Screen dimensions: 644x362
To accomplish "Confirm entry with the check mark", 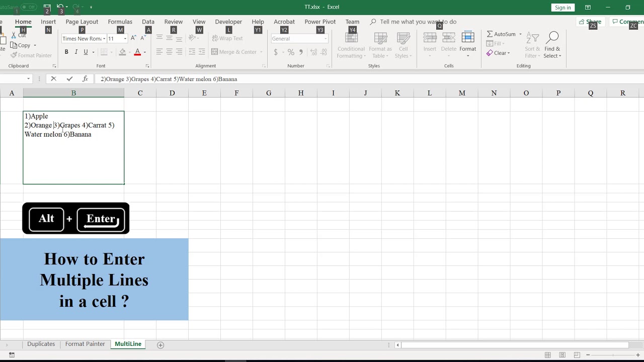I will pyautogui.click(x=69, y=79).
